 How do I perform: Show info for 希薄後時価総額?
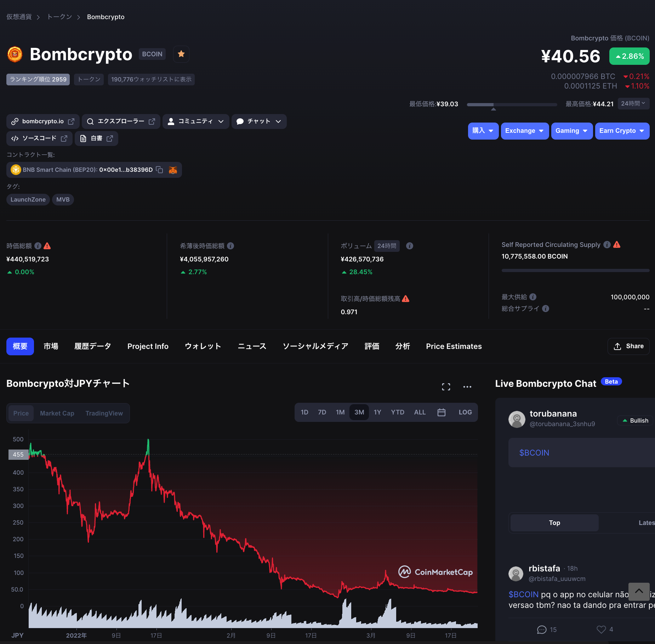tap(230, 246)
